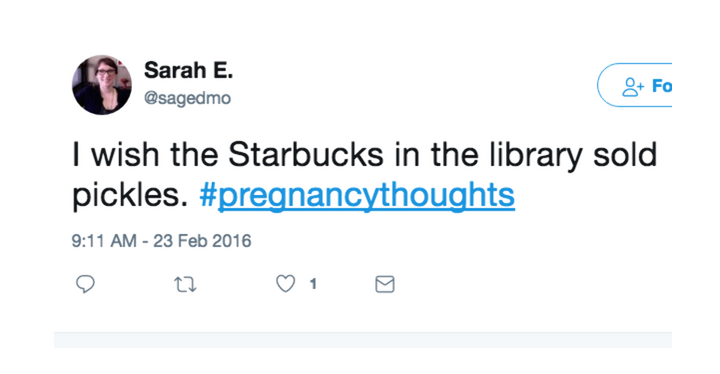Viewport: 720px width, 374px height.
Task: Click the word Starbucks in the tweet
Action: click(x=306, y=154)
